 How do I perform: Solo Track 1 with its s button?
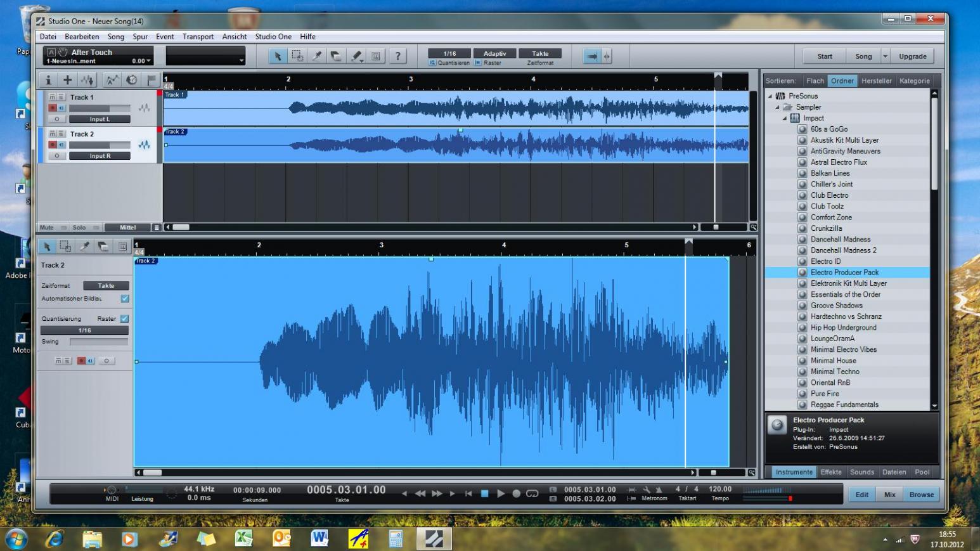(61, 97)
